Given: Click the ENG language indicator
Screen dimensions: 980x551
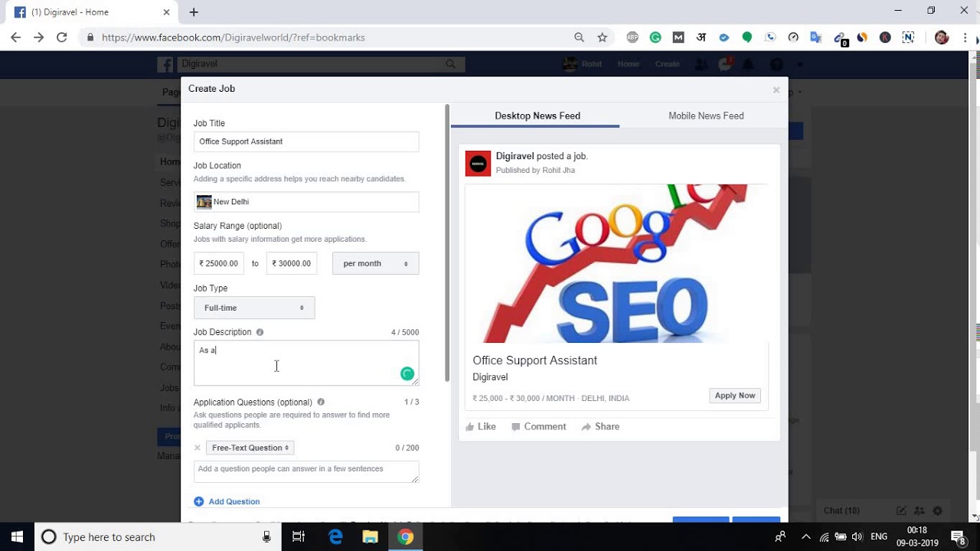Looking at the screenshot, I should click(879, 536).
